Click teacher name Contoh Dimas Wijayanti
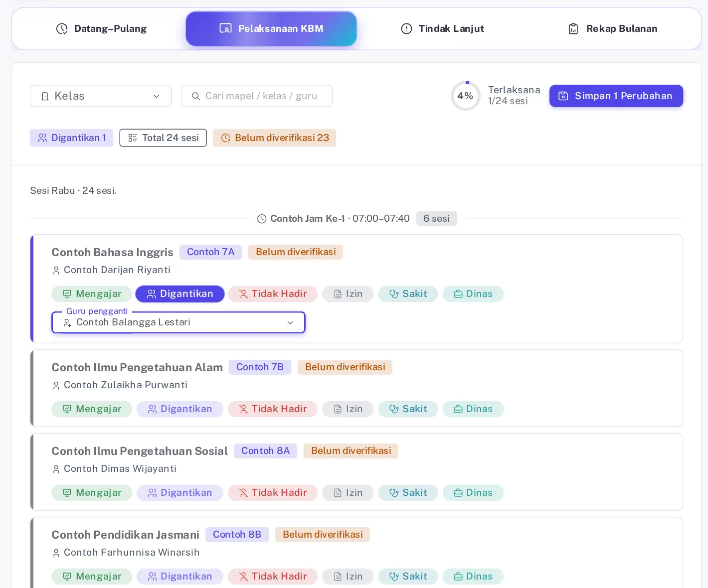 click(x=120, y=469)
